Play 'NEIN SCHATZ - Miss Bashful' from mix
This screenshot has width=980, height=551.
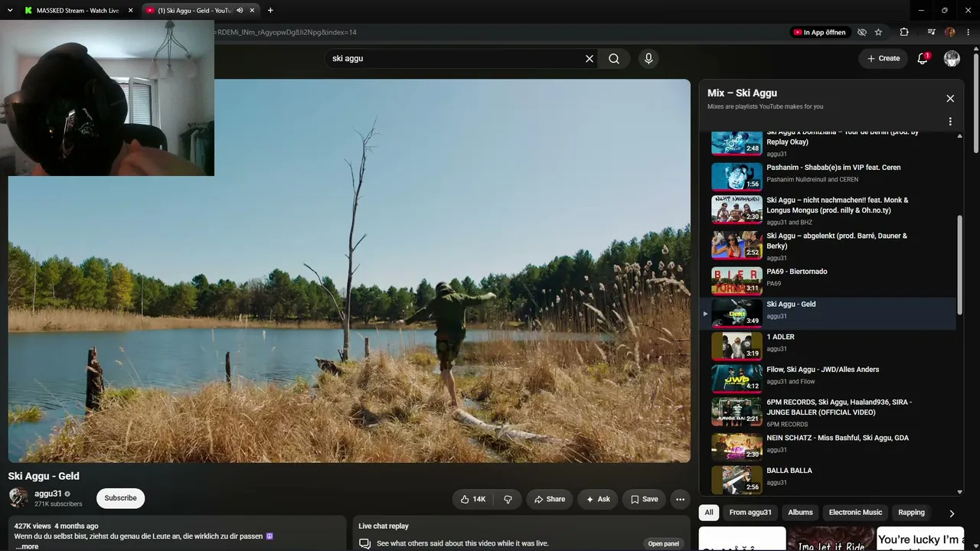point(828,446)
